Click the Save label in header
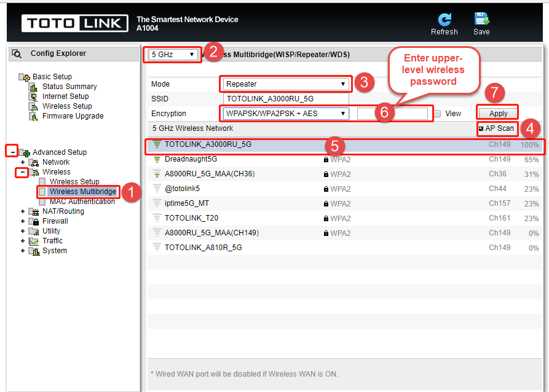Viewport: 549px width, 392px height. point(481,32)
